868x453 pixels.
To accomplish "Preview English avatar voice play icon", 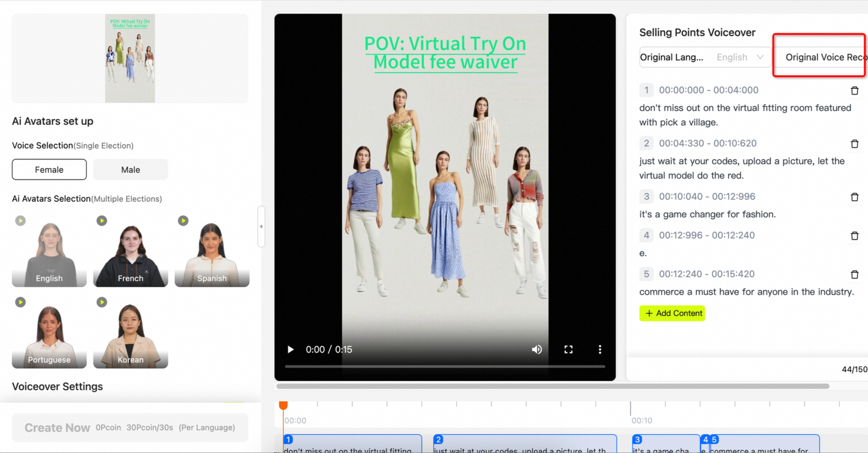I will click(20, 221).
